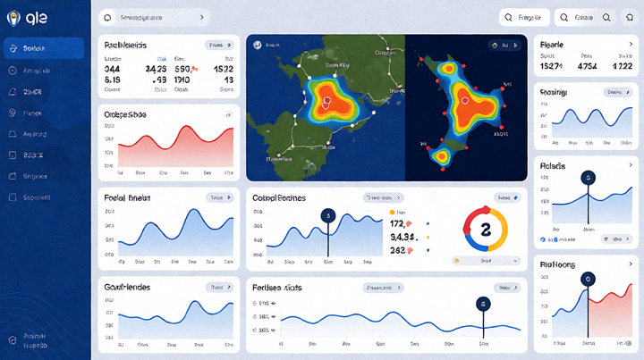Click the play arrow in map's top-right control

point(516,45)
